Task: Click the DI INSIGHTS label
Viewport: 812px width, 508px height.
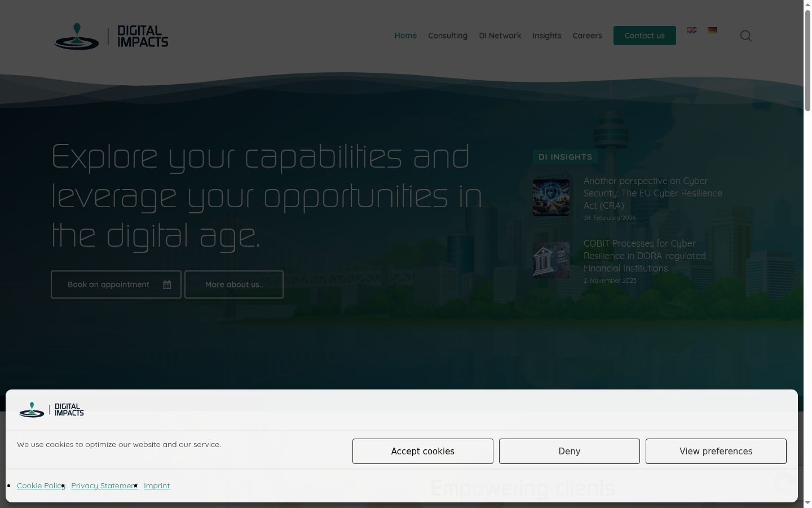Action: point(565,157)
